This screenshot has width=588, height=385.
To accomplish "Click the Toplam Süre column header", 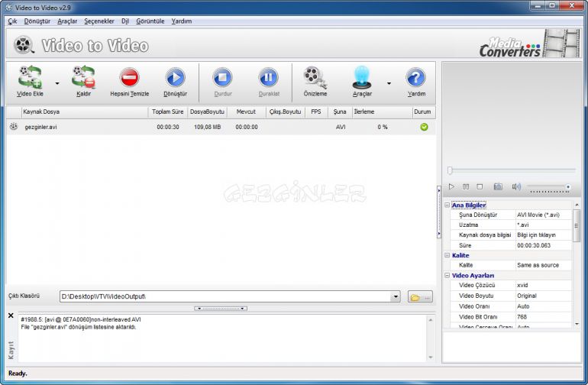I will (x=168, y=112).
